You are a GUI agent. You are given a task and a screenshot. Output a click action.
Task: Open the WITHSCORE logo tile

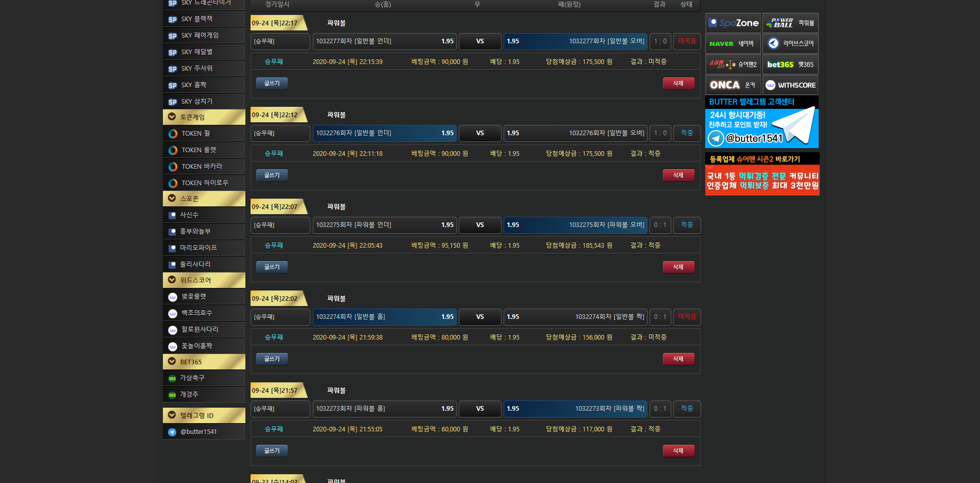pyautogui.click(x=790, y=85)
